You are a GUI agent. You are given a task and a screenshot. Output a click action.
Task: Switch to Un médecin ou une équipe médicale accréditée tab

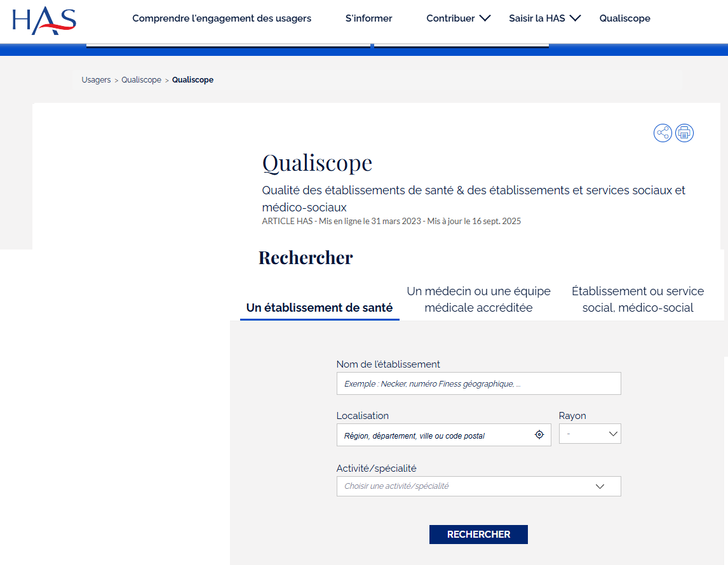pyautogui.click(x=479, y=299)
